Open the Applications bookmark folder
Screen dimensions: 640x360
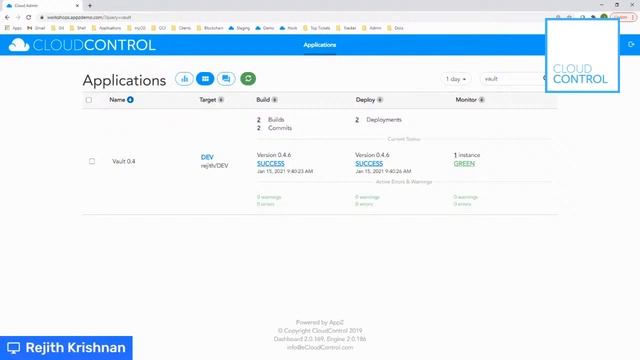(107, 28)
